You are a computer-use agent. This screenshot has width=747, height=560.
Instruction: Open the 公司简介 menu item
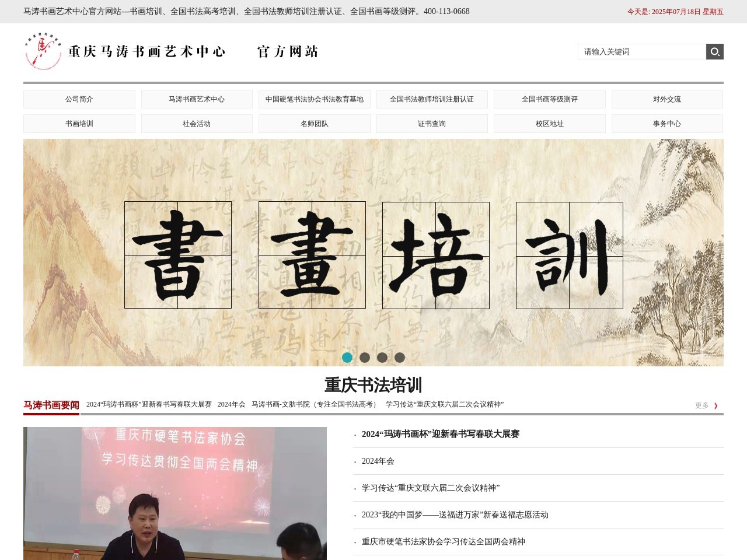(x=79, y=99)
